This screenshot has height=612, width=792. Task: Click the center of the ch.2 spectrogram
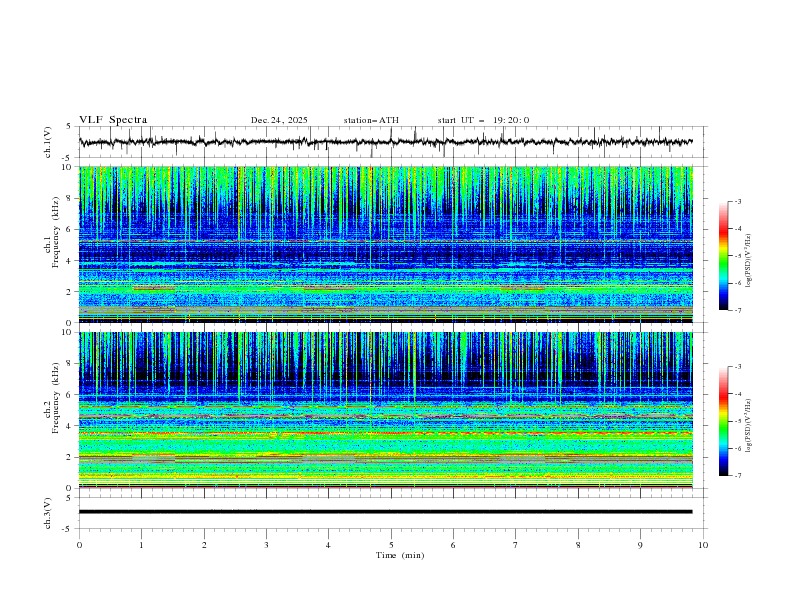pos(386,409)
